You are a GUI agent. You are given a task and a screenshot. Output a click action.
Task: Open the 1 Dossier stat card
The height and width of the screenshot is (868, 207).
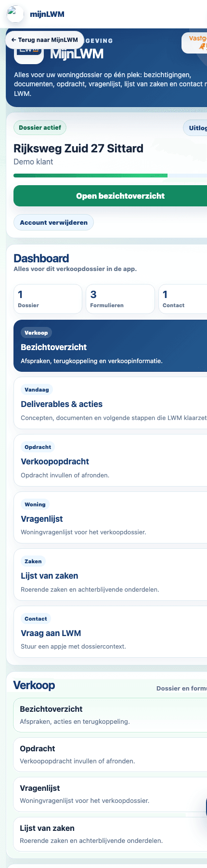click(x=48, y=299)
